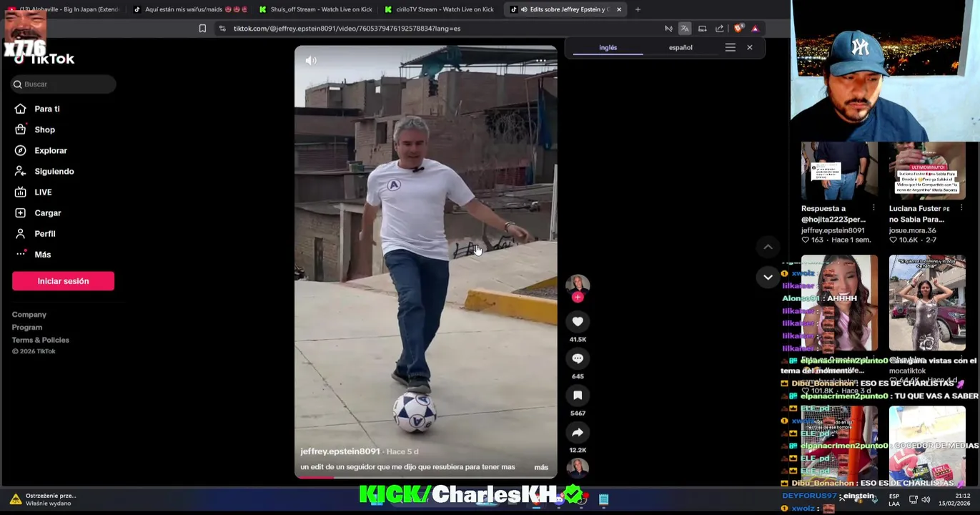Click the picture-in-picture icon in the address bar

coord(702,29)
